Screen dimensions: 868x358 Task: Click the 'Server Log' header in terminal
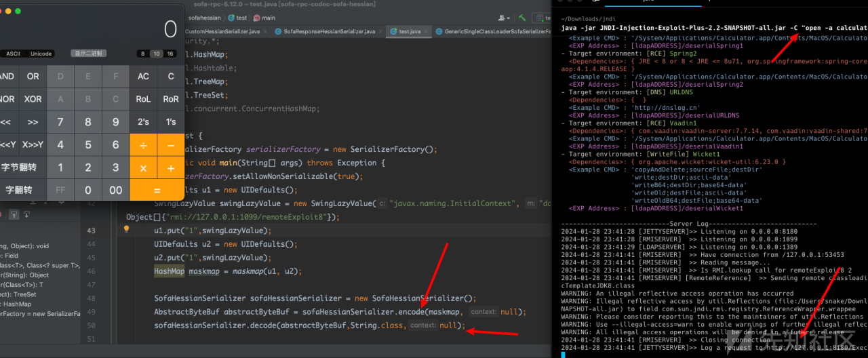[688, 224]
